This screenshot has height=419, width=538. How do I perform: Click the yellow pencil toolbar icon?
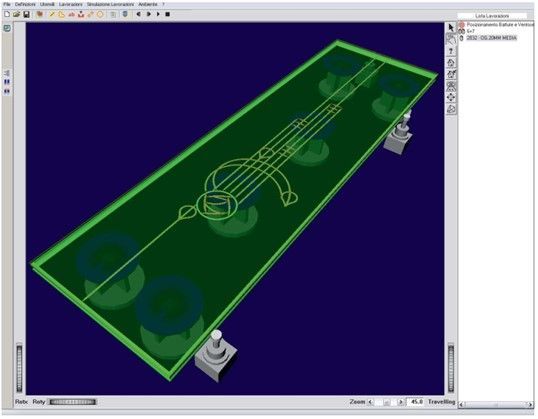tap(52, 14)
